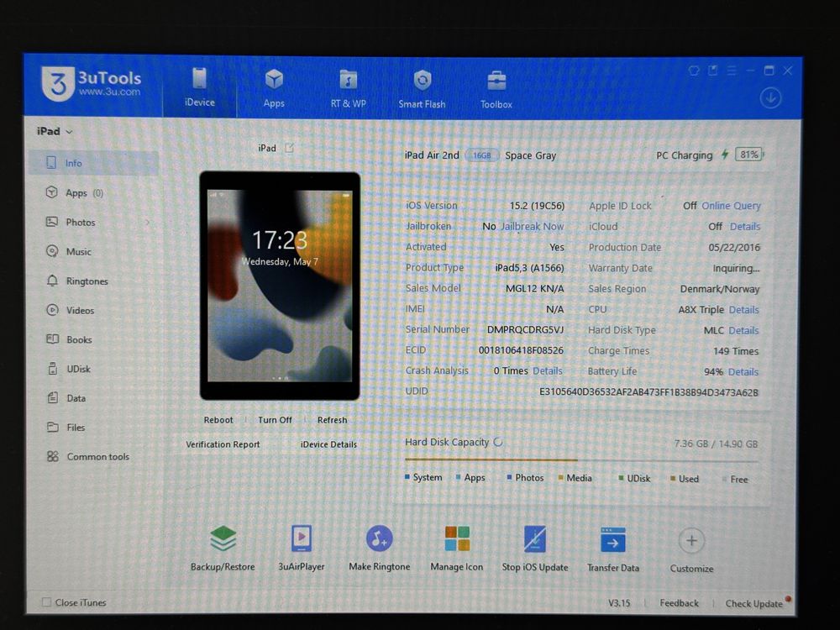Open the Transfer Data tool

pos(613,549)
